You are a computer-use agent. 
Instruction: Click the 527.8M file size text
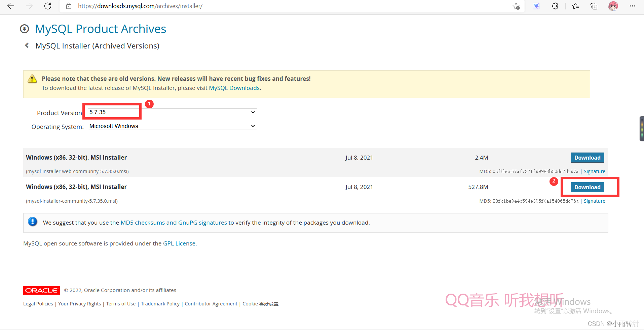(478, 187)
